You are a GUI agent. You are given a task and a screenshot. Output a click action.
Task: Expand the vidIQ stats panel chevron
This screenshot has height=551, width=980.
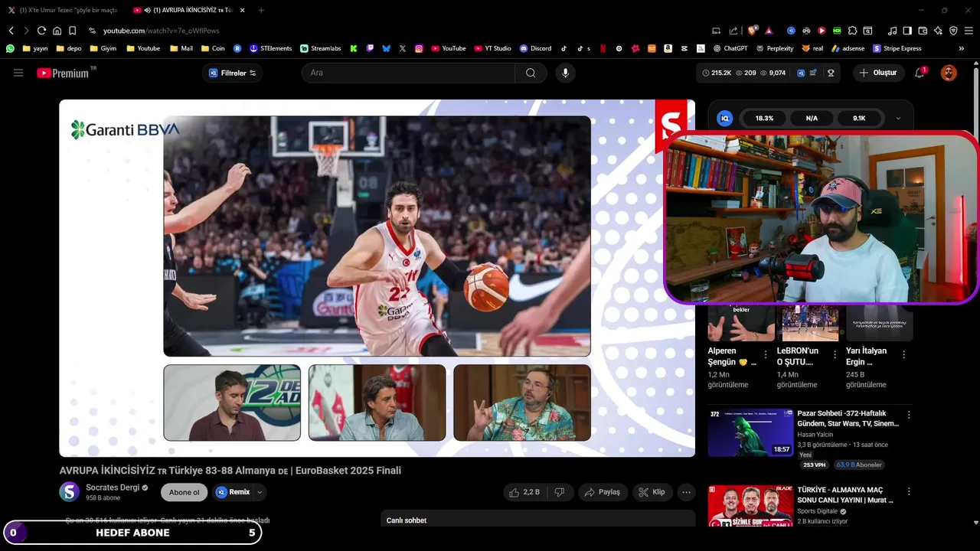click(898, 119)
